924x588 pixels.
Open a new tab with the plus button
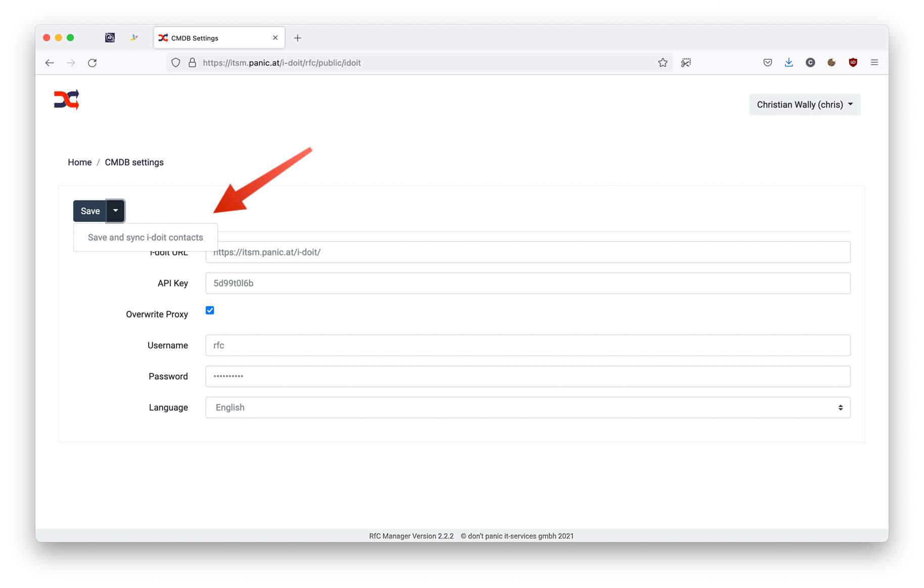click(298, 38)
